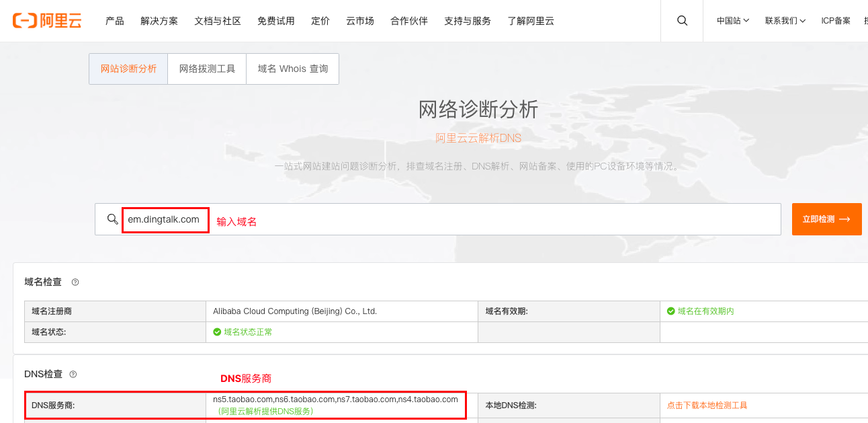Click the 网络诊断分析 page heading
Image resolution: width=868 pixels, height=423 pixels.
click(478, 109)
